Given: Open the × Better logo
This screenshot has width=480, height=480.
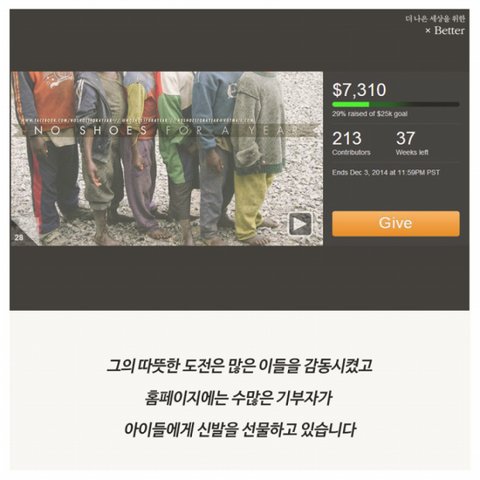Looking at the screenshot, I should click(x=445, y=31).
